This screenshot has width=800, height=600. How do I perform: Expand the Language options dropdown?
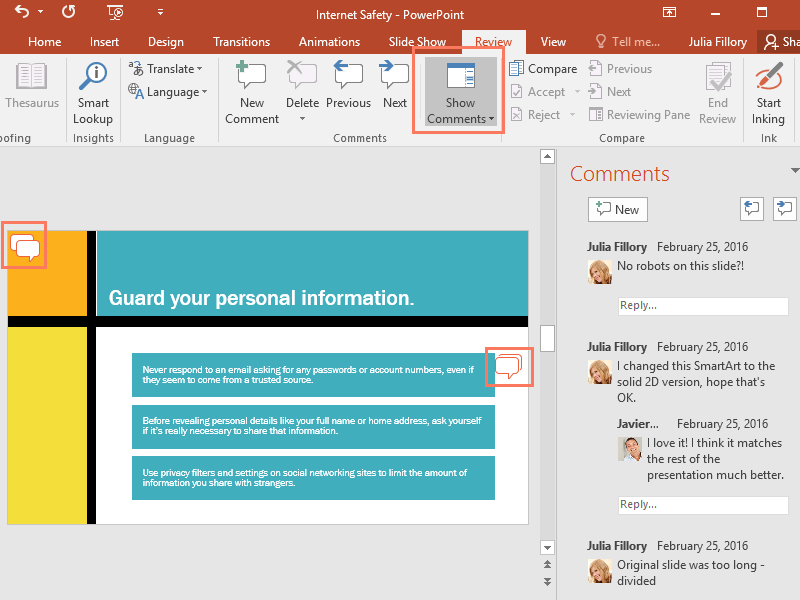(x=204, y=91)
